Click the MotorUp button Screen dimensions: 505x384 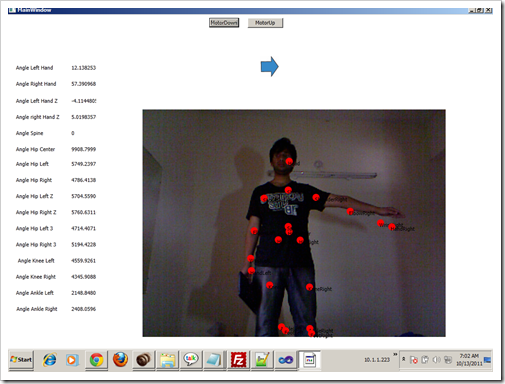[x=265, y=23]
